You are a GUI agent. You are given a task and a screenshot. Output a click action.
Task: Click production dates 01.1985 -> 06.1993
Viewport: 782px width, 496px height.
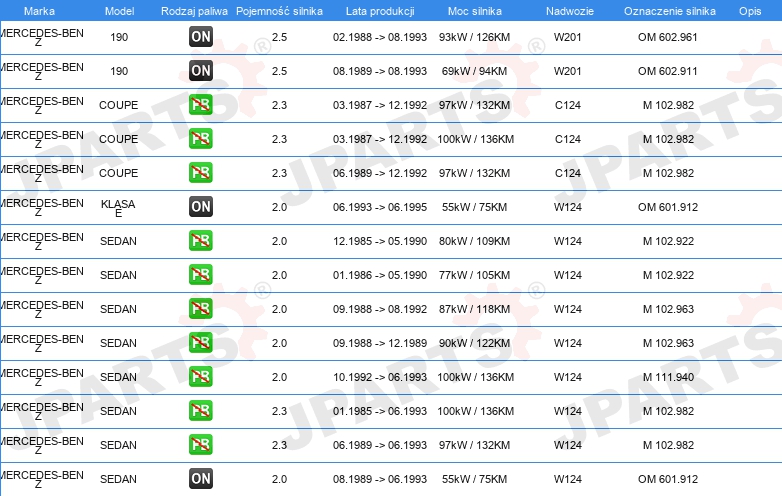380,411
